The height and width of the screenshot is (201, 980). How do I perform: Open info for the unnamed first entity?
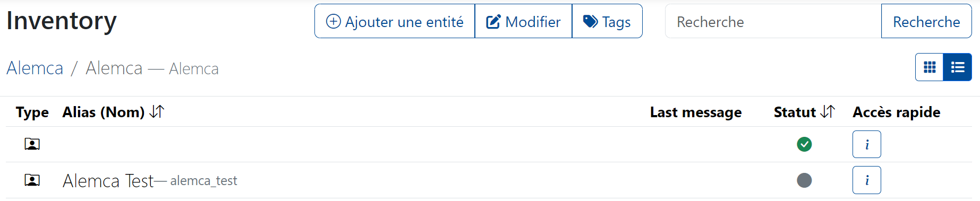click(867, 144)
